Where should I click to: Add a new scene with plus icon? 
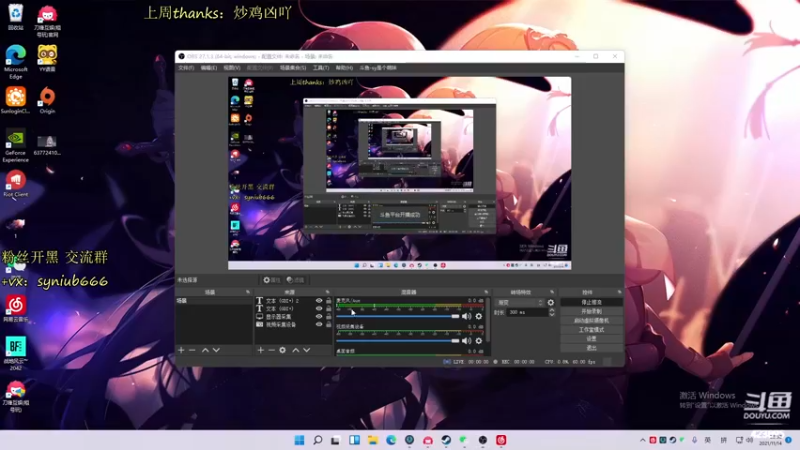click(x=181, y=350)
